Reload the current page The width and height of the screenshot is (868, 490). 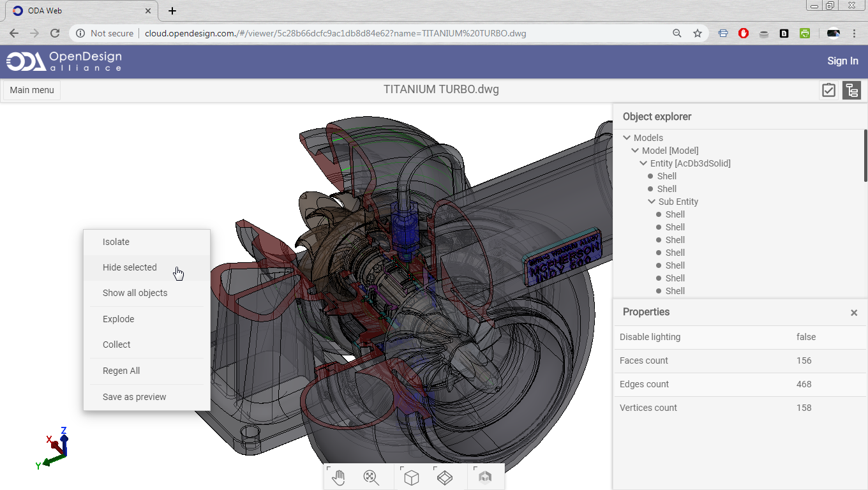point(55,33)
